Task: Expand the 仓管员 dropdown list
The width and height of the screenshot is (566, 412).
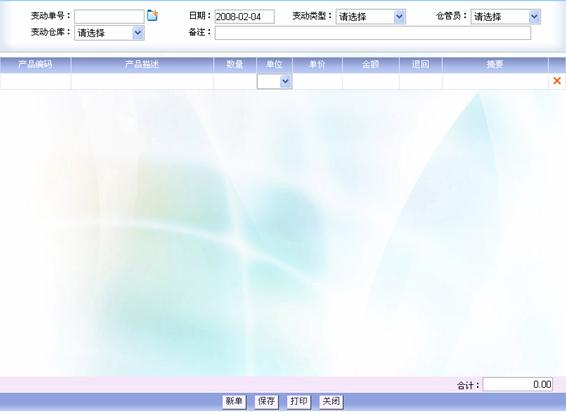Action: pyautogui.click(x=505, y=17)
